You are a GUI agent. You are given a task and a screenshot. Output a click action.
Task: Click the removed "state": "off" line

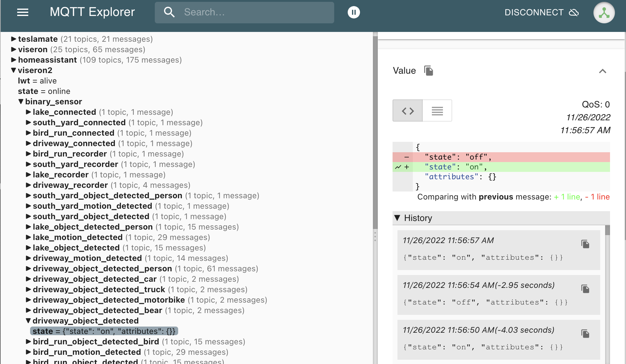coord(501,157)
